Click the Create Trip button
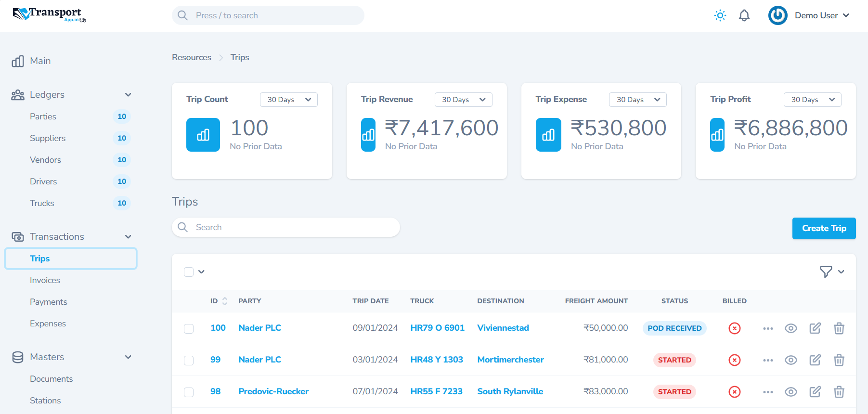The height and width of the screenshot is (414, 868). point(824,228)
